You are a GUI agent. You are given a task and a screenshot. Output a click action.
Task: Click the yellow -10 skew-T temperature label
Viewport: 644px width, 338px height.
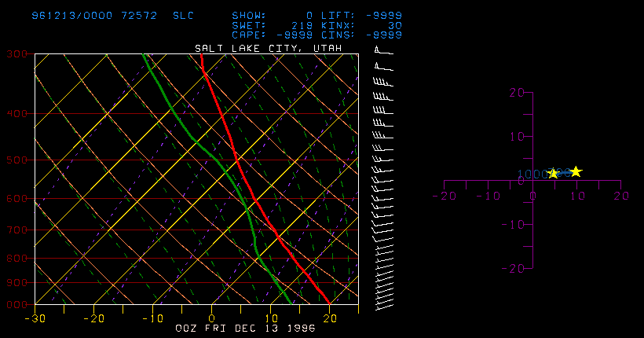tap(153, 318)
